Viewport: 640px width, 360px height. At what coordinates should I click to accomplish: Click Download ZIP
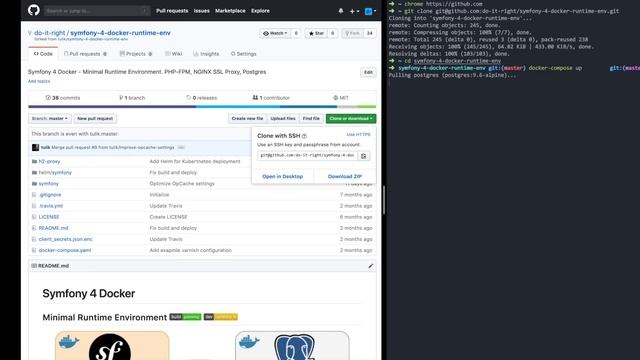click(x=345, y=177)
